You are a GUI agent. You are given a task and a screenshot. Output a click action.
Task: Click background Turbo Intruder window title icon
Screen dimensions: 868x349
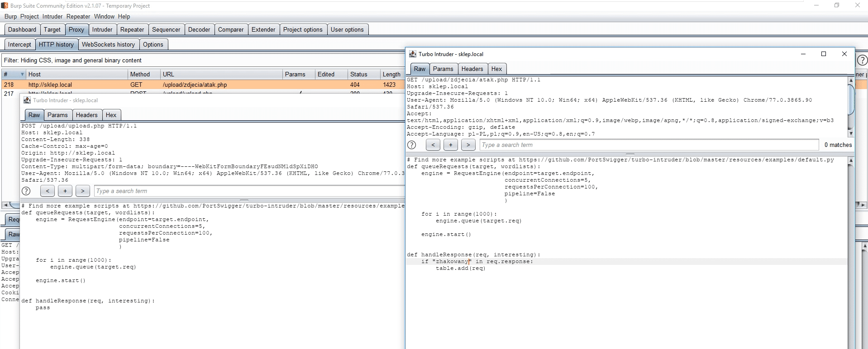click(x=27, y=100)
